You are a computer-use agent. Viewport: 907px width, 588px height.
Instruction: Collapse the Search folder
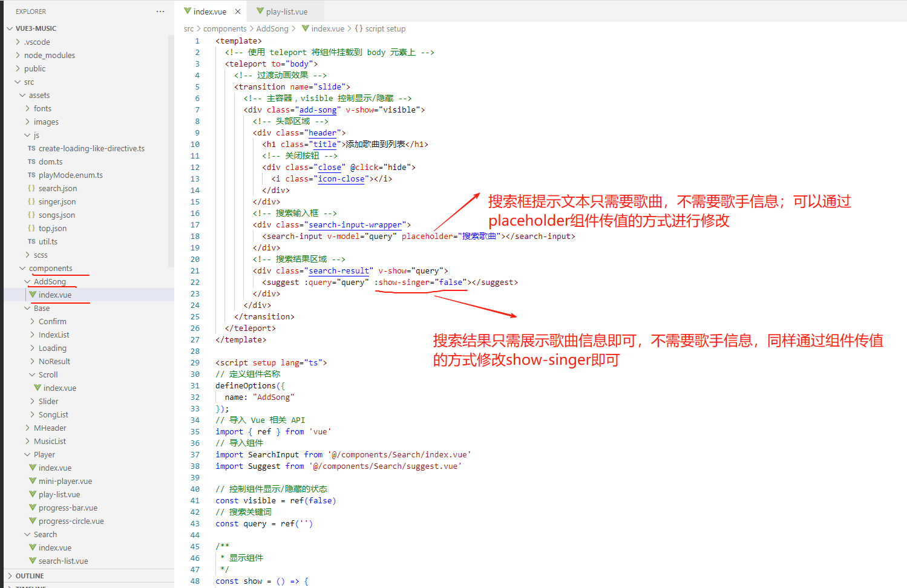(28, 534)
